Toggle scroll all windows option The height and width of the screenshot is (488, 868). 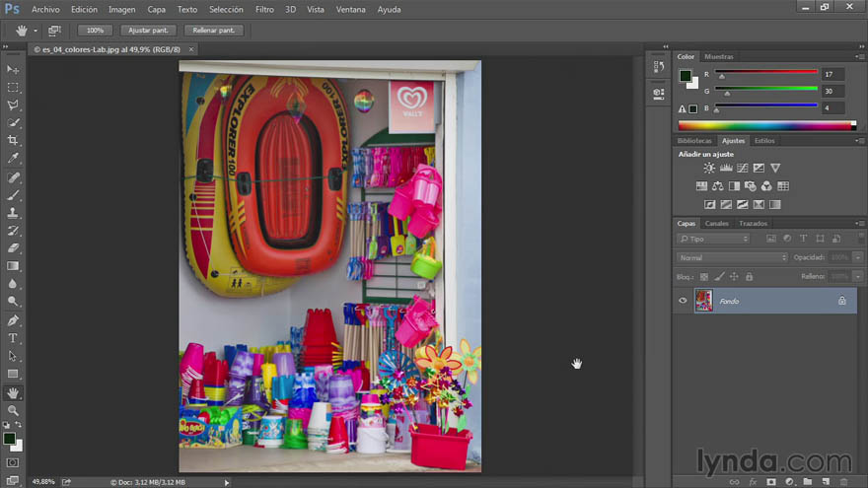tap(54, 31)
